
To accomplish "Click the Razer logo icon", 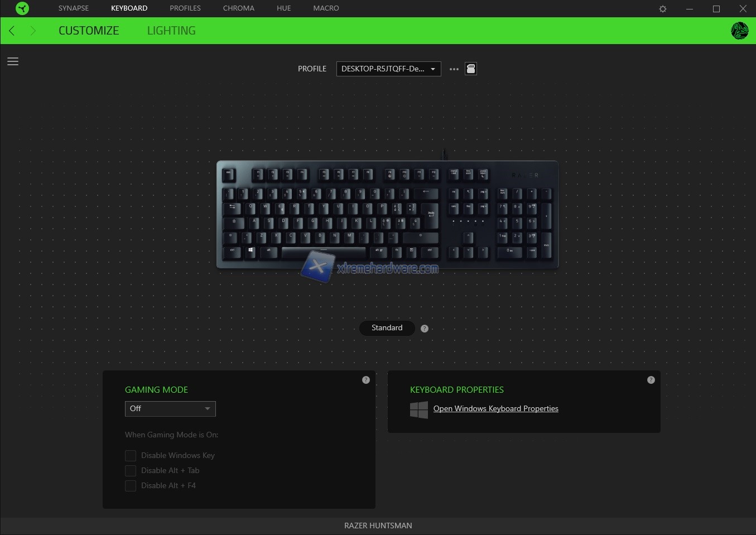I will (22, 8).
